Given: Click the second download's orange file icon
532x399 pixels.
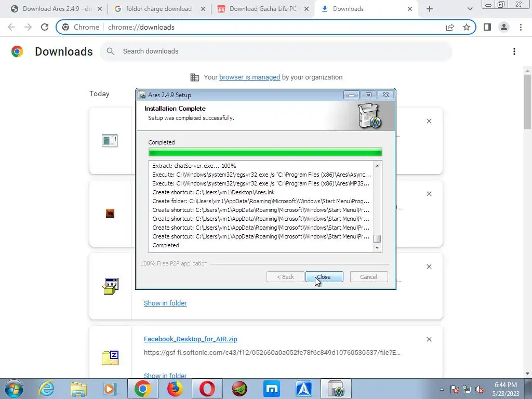Looking at the screenshot, I should 110,214.
